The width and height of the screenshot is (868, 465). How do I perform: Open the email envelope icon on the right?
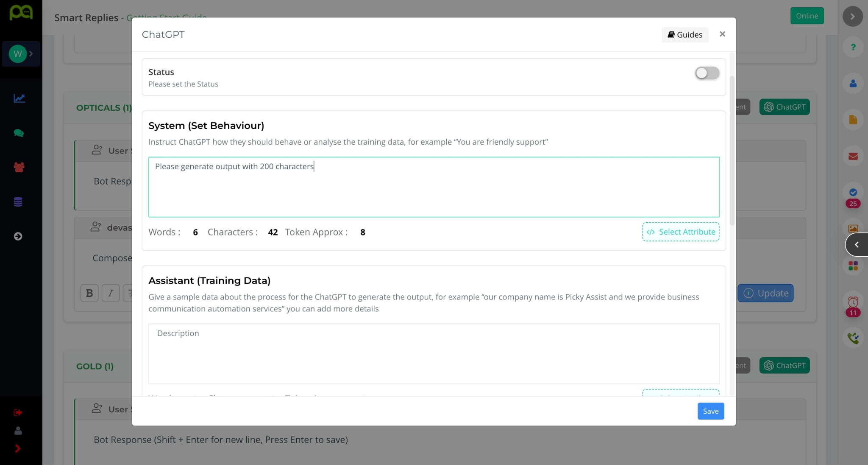[x=853, y=156]
